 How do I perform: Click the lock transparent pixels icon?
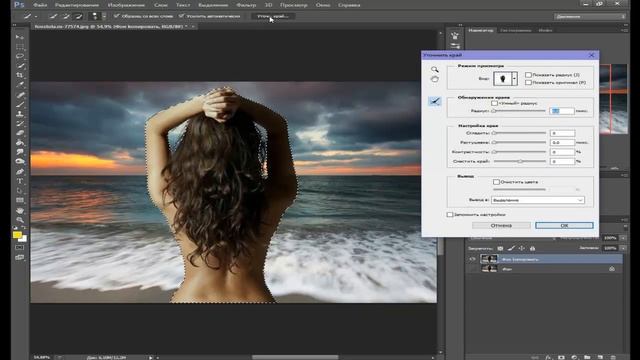click(500, 248)
